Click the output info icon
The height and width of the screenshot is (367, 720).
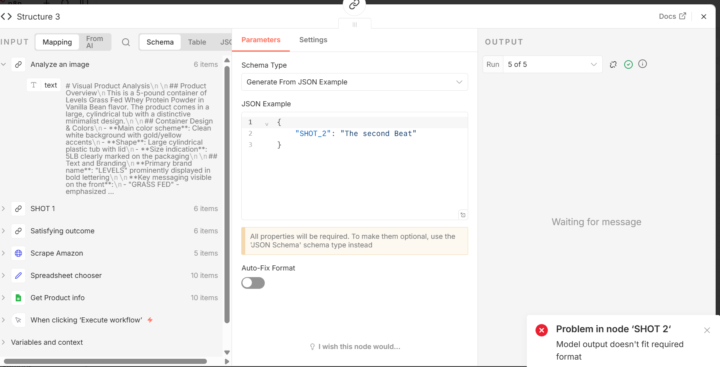coord(642,64)
